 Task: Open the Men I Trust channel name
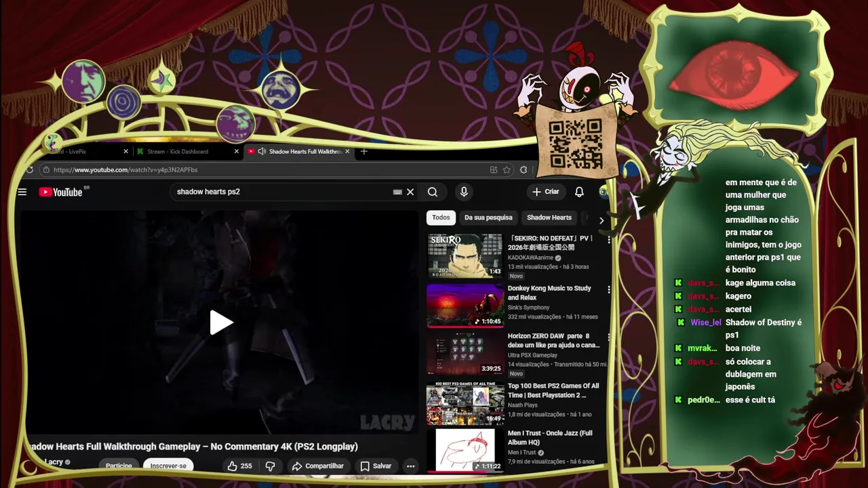(x=521, y=452)
